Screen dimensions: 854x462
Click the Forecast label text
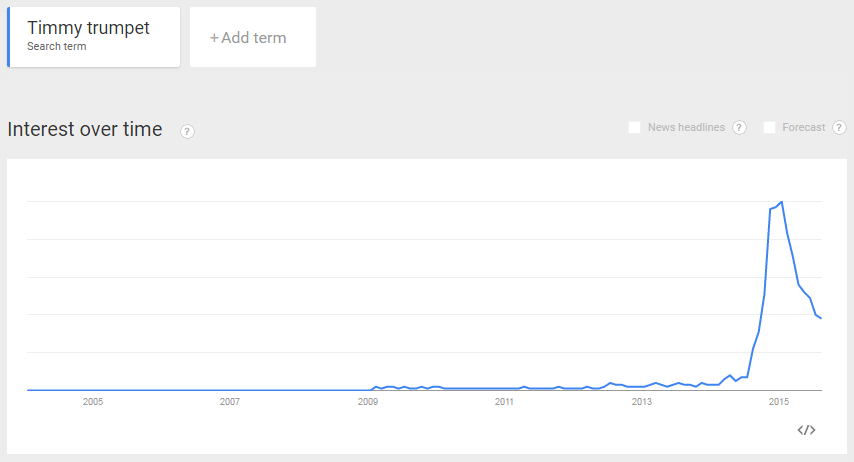[804, 127]
